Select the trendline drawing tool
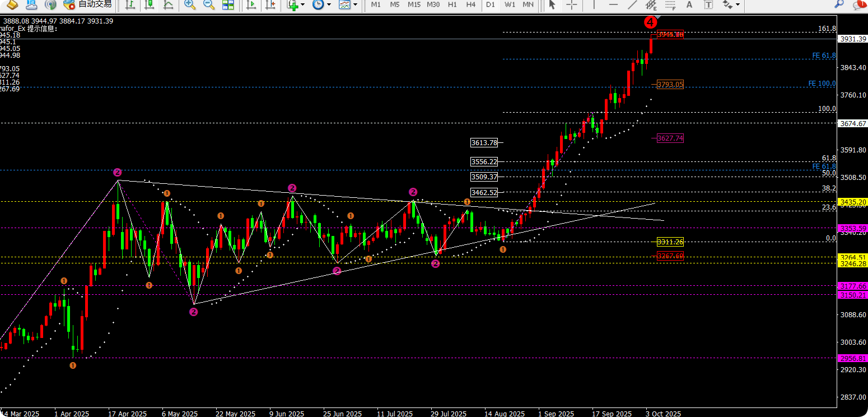Image resolution: width=868 pixels, height=417 pixels. pyautogui.click(x=632, y=4)
